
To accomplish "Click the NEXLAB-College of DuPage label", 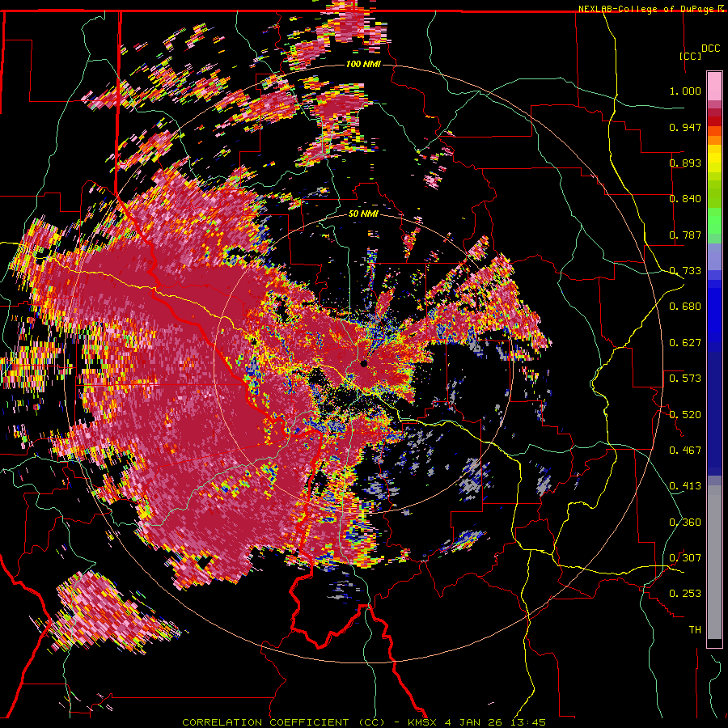I will (647, 9).
